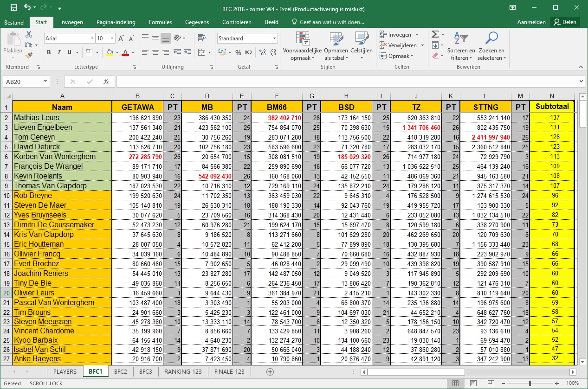Click Aanmelden to sign in
588x389 pixels.
(531, 22)
